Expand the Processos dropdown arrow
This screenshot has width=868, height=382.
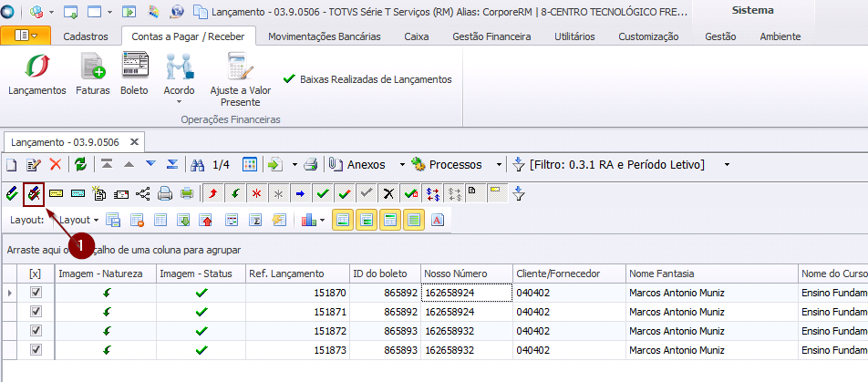pyautogui.click(x=499, y=165)
